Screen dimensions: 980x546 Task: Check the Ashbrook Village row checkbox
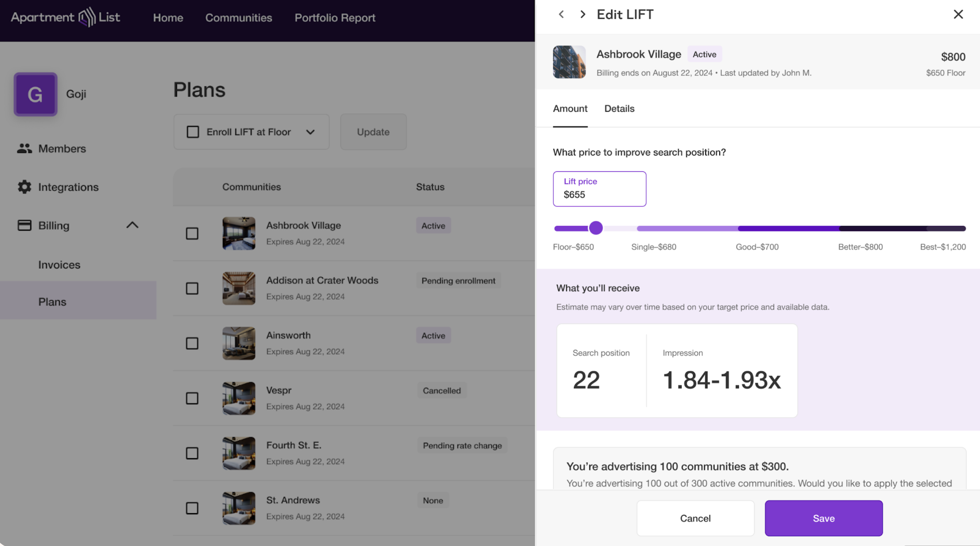tap(192, 233)
